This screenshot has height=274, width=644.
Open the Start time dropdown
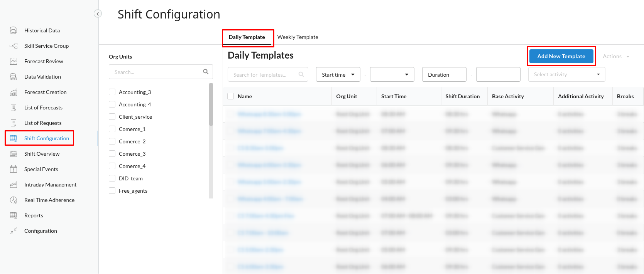click(338, 75)
